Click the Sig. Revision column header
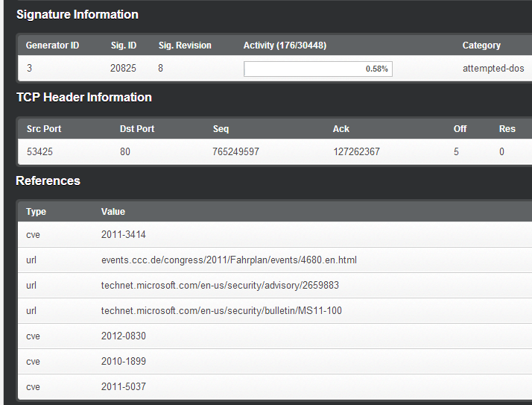 [185, 45]
